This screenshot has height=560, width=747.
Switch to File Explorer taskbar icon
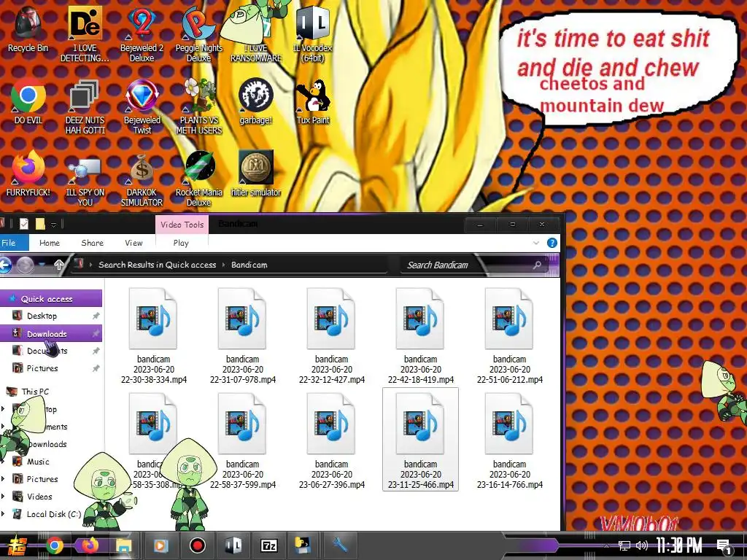[x=124, y=545]
